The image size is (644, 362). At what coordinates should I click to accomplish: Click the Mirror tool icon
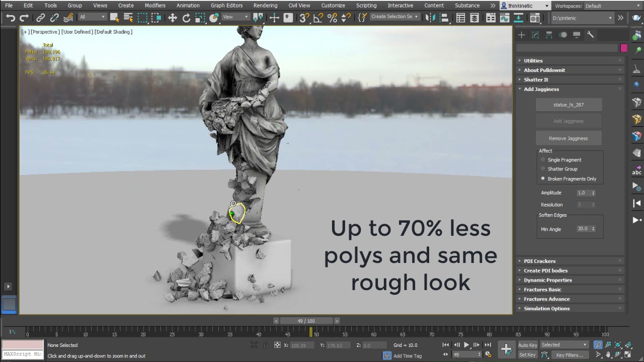[x=429, y=18]
